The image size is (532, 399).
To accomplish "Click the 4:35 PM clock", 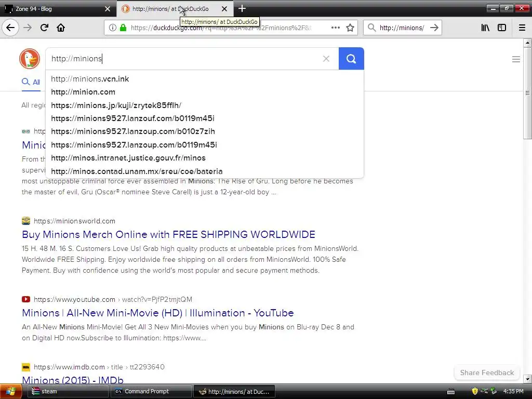I will tap(513, 391).
